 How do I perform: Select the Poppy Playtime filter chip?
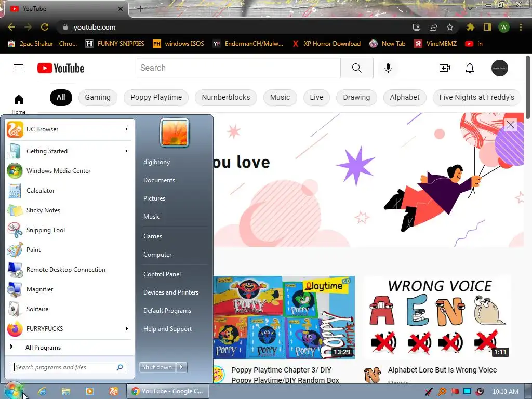(x=156, y=97)
